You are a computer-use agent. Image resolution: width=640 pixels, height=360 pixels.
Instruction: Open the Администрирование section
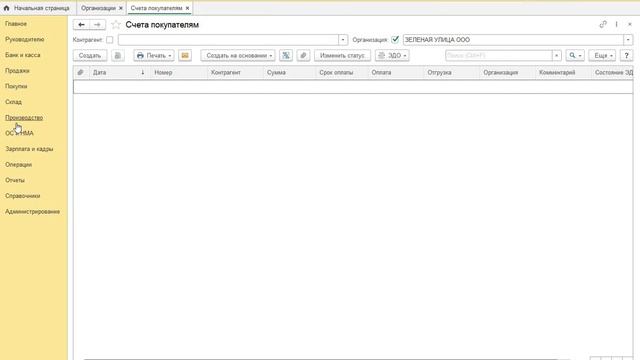(32, 211)
